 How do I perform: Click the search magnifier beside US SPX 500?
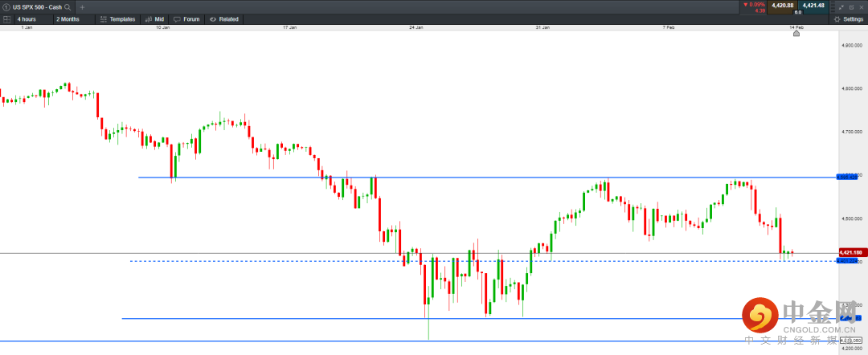[68, 6]
